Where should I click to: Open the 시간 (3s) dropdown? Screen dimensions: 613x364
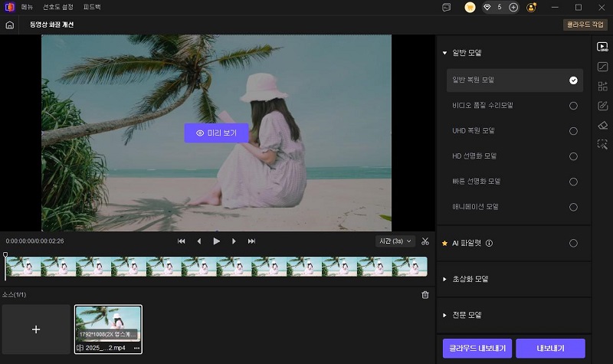(x=395, y=241)
